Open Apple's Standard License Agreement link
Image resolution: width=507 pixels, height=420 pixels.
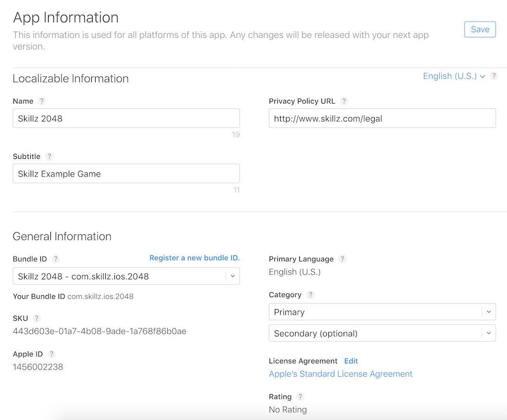(340, 374)
